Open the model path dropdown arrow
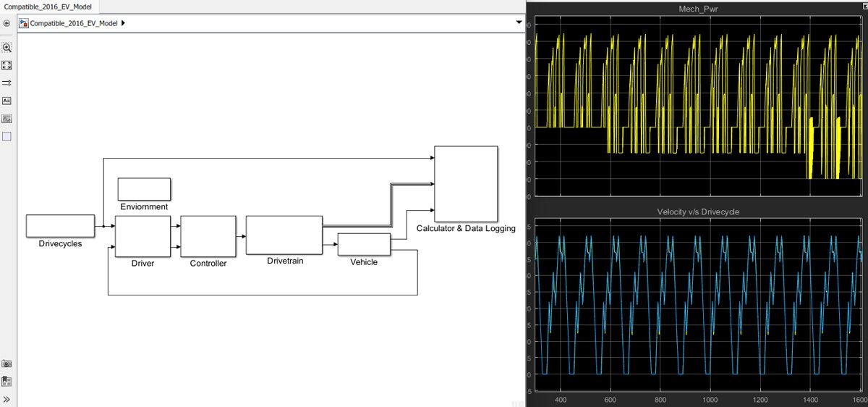Screen dimensions: 868x407 click(x=518, y=23)
